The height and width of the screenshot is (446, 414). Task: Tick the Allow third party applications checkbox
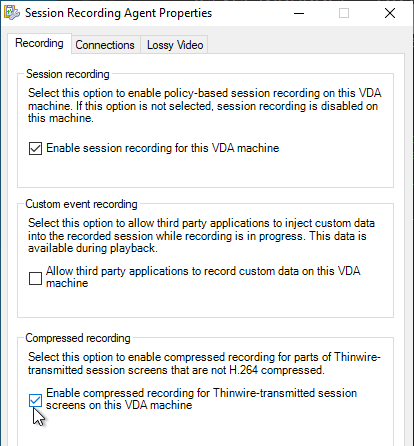tap(35, 278)
